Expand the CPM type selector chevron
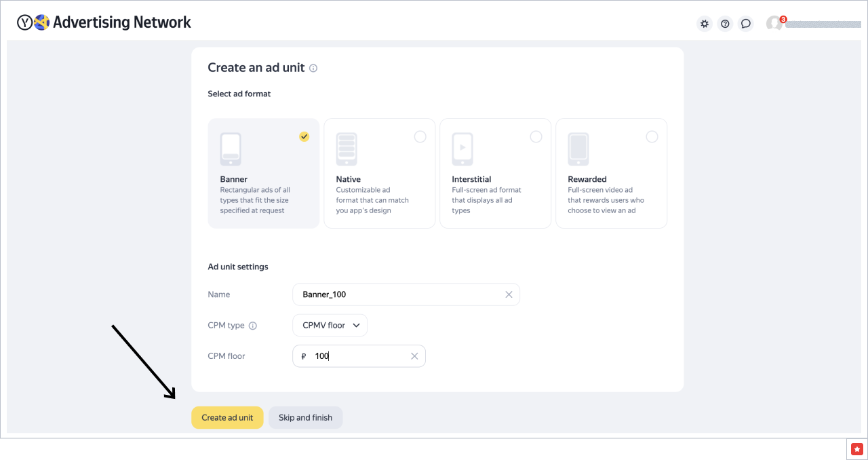The image size is (868, 460). click(x=356, y=325)
